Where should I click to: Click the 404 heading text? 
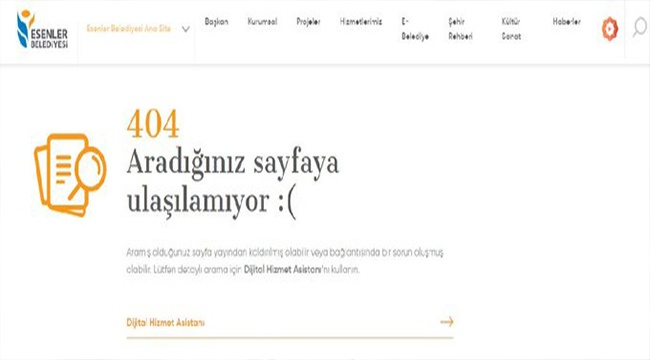point(153,124)
